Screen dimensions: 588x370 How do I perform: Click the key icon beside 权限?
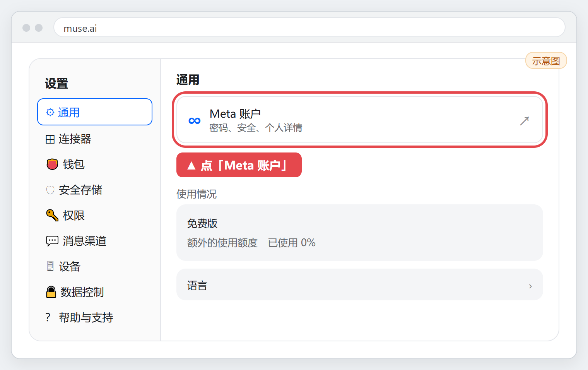tap(52, 215)
